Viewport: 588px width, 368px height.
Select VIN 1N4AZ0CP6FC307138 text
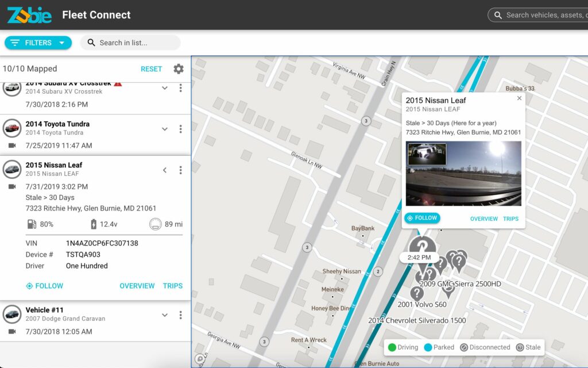pyautogui.click(x=102, y=243)
